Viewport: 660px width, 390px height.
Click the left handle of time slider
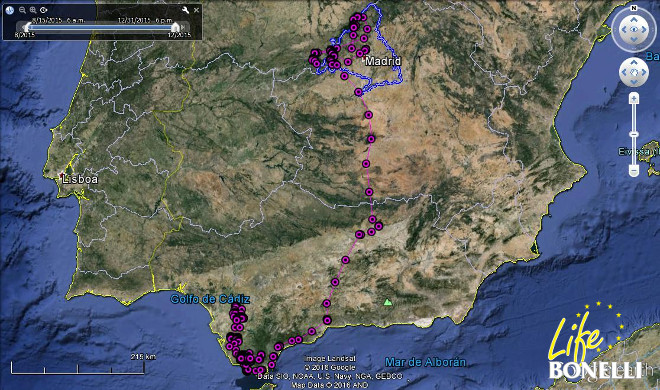(28, 27)
